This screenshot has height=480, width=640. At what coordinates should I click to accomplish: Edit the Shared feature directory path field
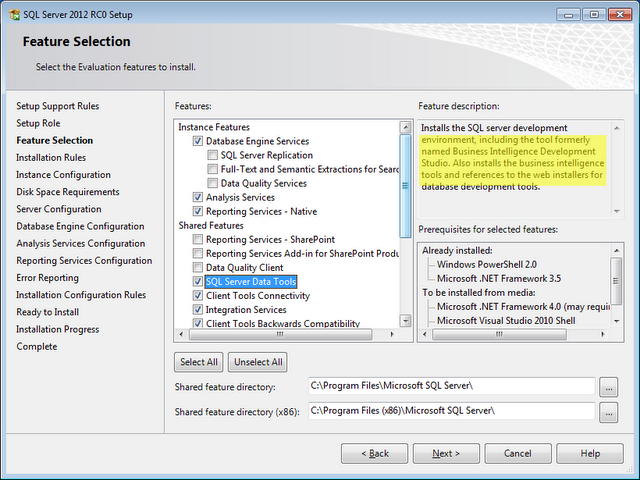[x=451, y=386]
